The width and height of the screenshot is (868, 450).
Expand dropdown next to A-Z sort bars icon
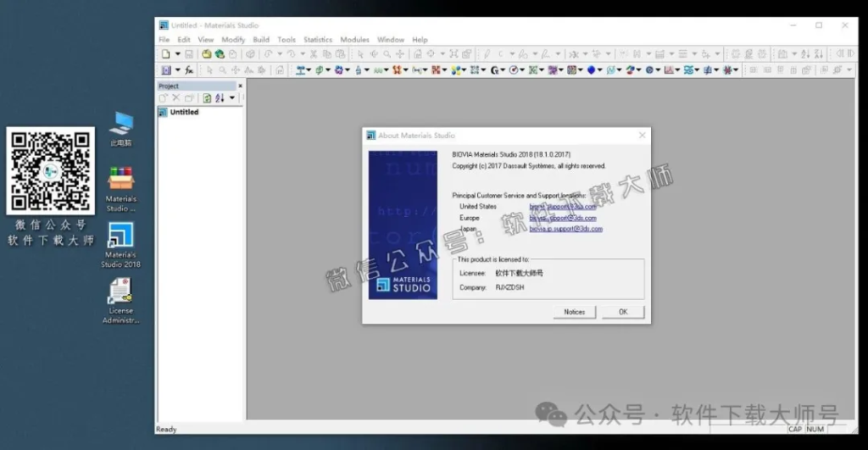[x=793, y=54]
